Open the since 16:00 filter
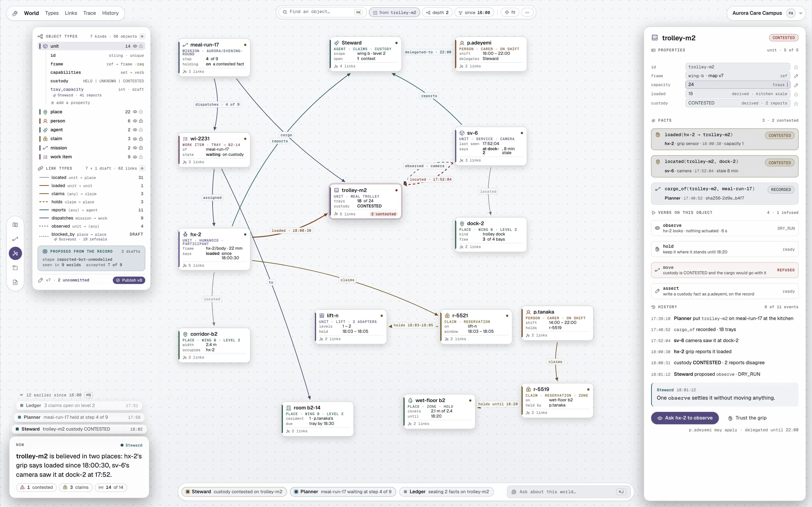The image size is (812, 507). 474,12
